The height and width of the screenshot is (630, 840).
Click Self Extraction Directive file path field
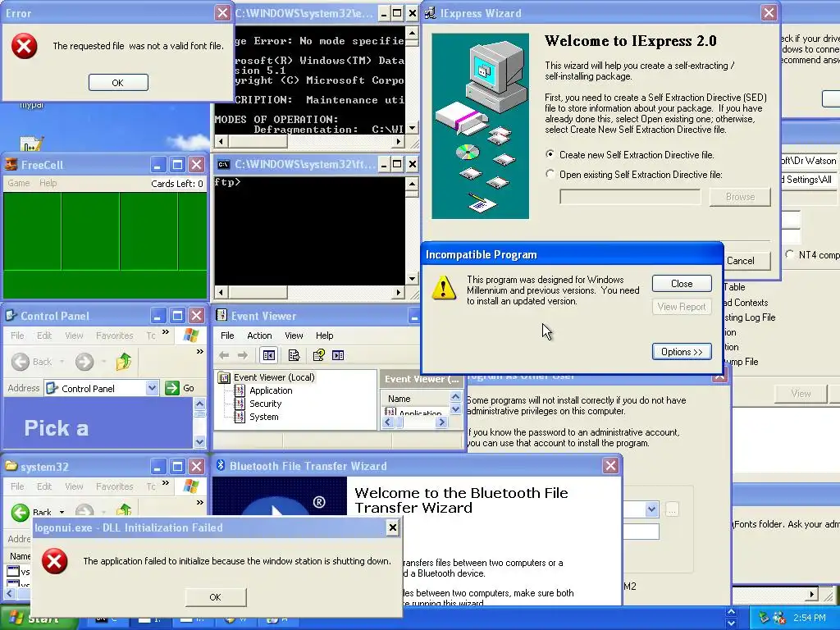(x=630, y=197)
